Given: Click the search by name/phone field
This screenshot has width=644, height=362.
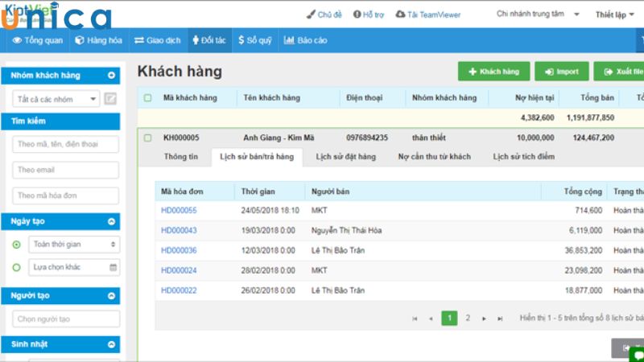Looking at the screenshot, I should tap(66, 144).
